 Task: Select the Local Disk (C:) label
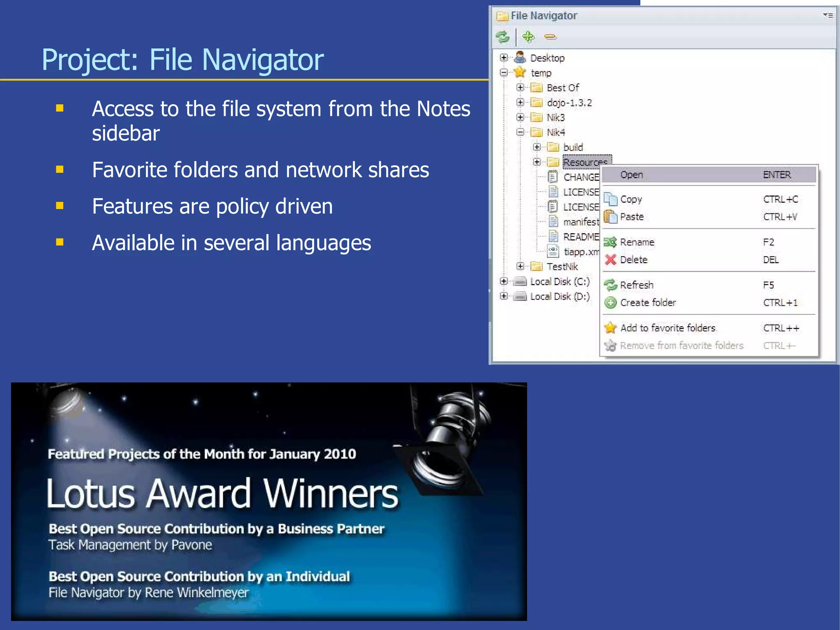tap(560, 282)
